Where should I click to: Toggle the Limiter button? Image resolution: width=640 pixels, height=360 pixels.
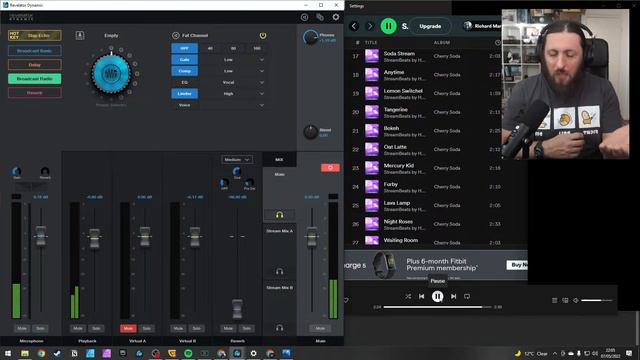(x=184, y=93)
